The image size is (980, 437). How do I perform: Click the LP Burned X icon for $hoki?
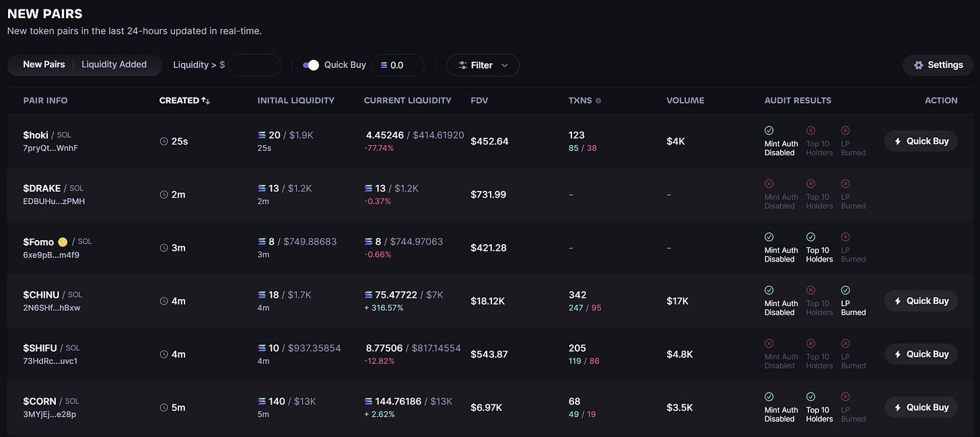point(845,130)
